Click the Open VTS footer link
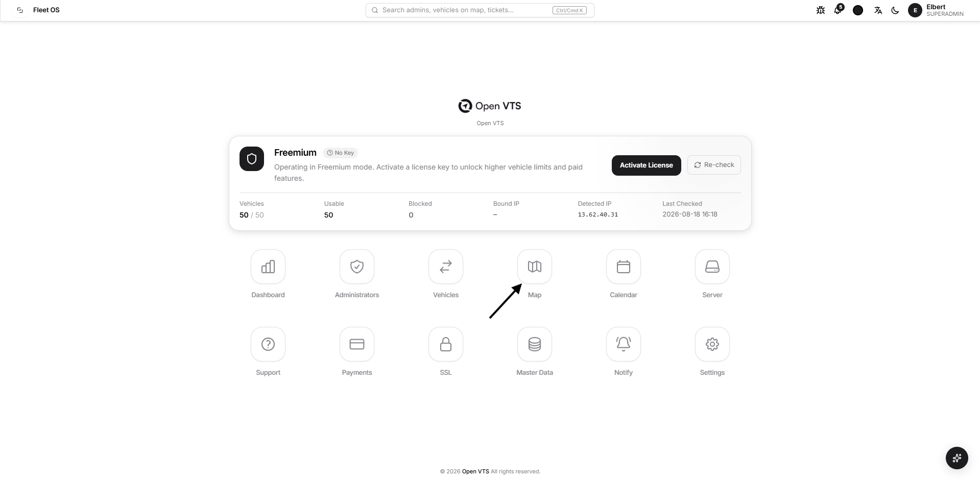 pyautogui.click(x=475, y=471)
